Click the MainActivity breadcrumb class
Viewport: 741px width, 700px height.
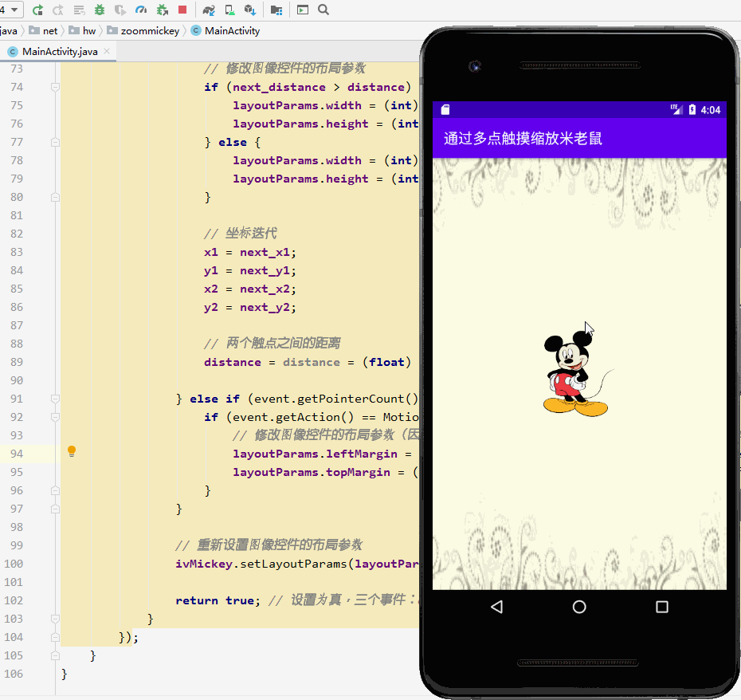tap(226, 31)
